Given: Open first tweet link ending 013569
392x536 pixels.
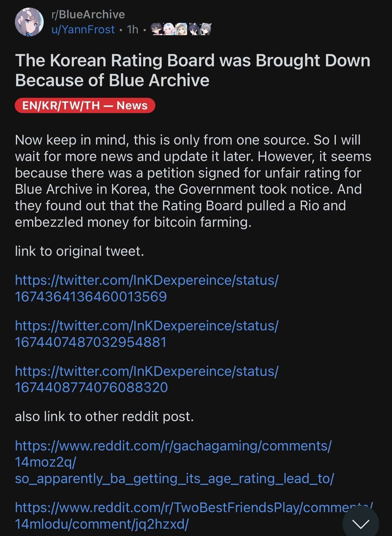Looking at the screenshot, I should 147,288.
